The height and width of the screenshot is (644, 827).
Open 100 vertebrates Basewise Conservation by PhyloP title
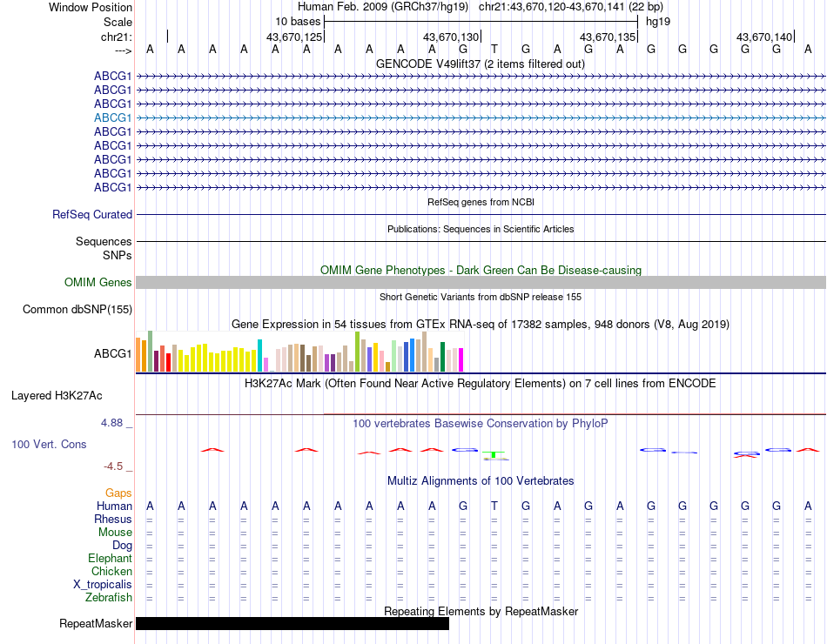[x=480, y=424]
